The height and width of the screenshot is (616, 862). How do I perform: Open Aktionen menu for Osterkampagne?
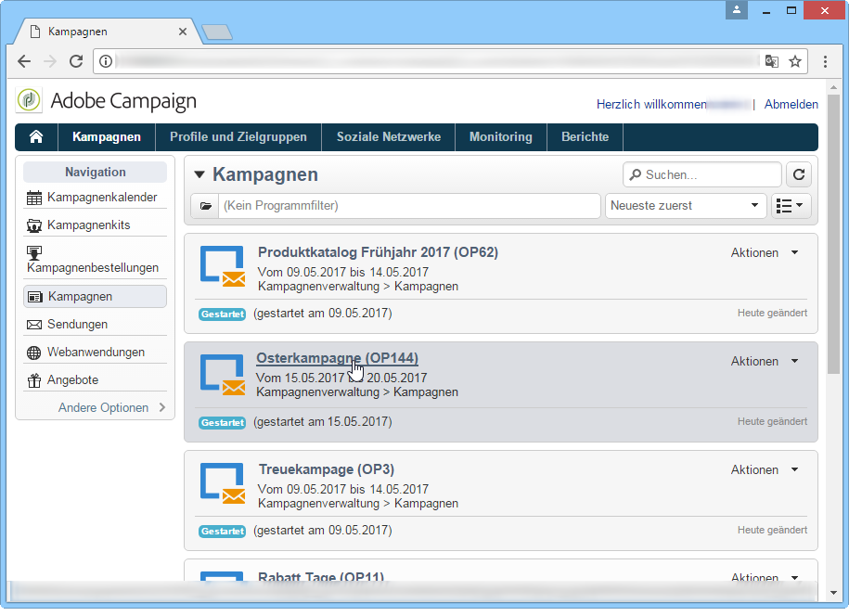pyautogui.click(x=765, y=362)
